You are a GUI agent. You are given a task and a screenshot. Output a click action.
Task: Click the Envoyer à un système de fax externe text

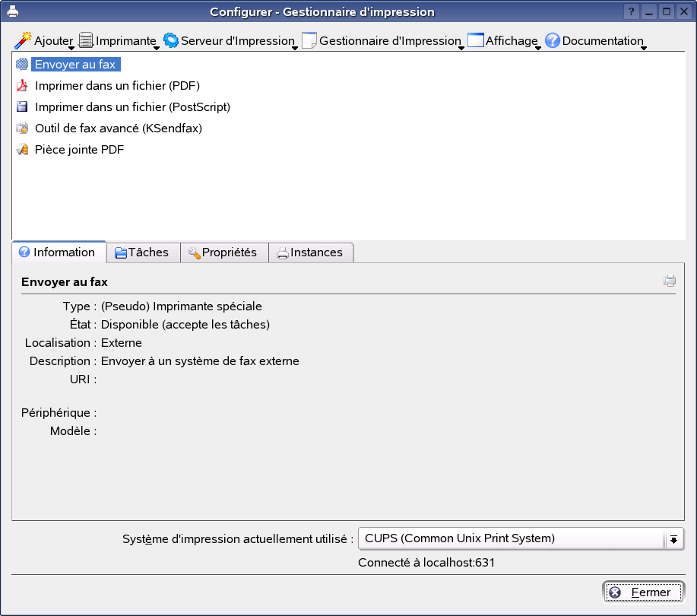[x=200, y=361]
